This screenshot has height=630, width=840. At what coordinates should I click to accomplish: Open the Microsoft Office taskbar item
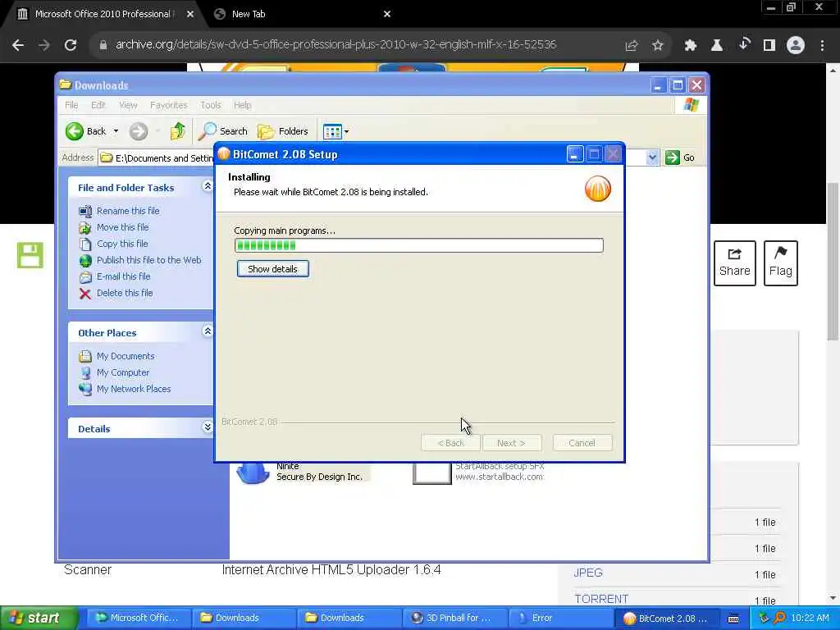138,619
